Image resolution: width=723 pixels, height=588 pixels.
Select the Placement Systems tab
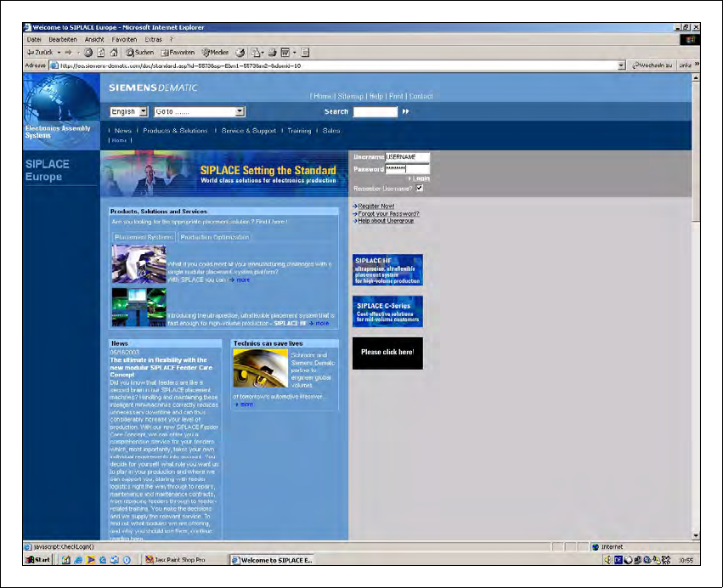point(144,237)
